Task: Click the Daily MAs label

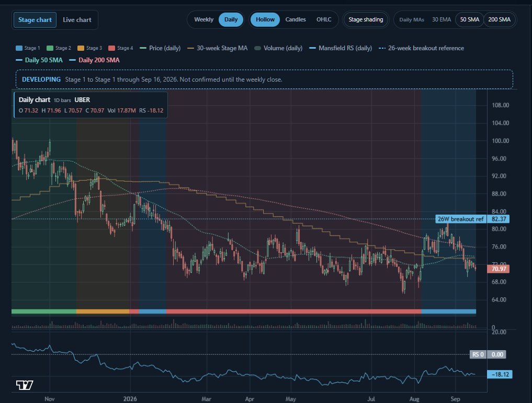Action: [x=412, y=20]
